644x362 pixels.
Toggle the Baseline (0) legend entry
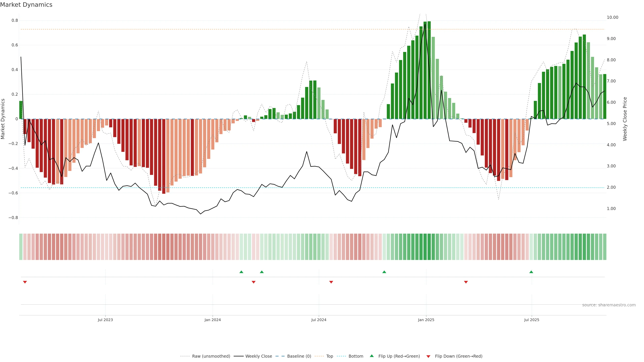coord(299,356)
